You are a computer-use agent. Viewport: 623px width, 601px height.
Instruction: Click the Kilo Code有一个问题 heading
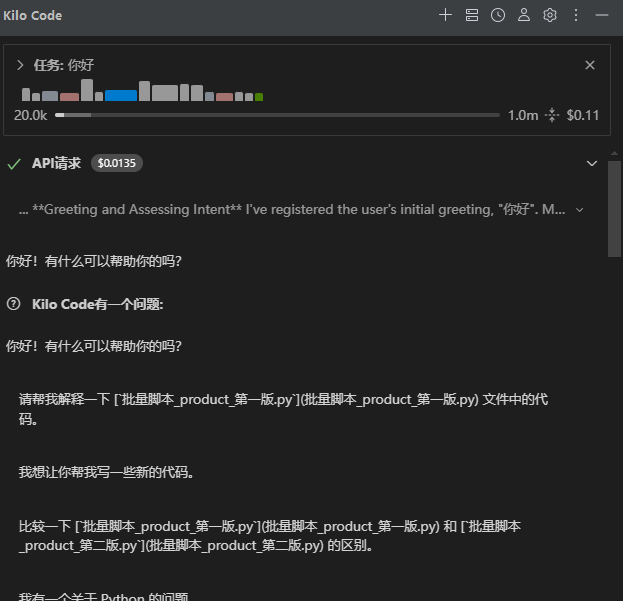click(x=98, y=304)
